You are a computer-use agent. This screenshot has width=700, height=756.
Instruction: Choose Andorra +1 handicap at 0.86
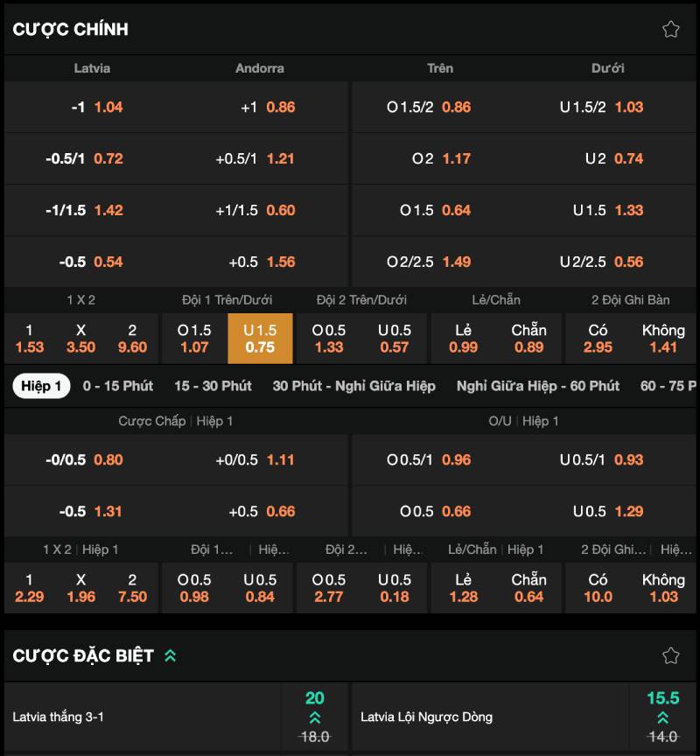[x=259, y=107]
